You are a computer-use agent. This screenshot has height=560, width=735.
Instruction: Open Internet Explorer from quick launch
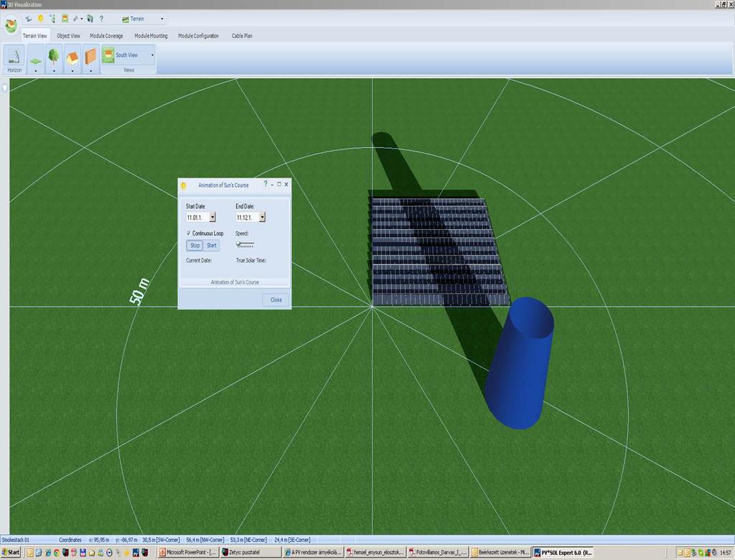48,553
